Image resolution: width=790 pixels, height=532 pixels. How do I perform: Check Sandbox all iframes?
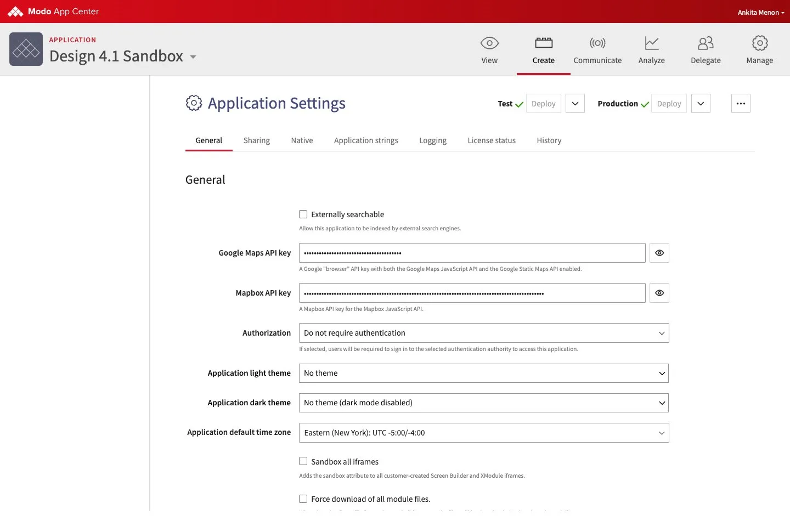[303, 461]
